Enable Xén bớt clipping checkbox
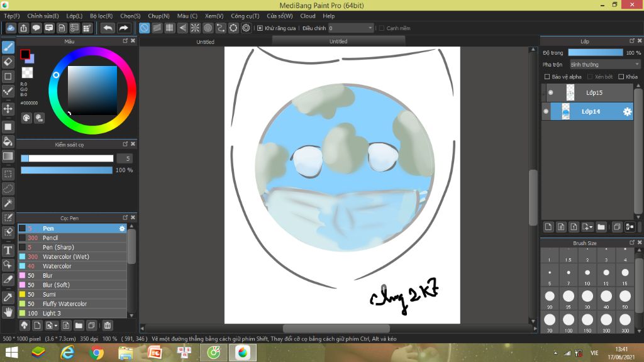This screenshot has height=362, width=644. [590, 77]
